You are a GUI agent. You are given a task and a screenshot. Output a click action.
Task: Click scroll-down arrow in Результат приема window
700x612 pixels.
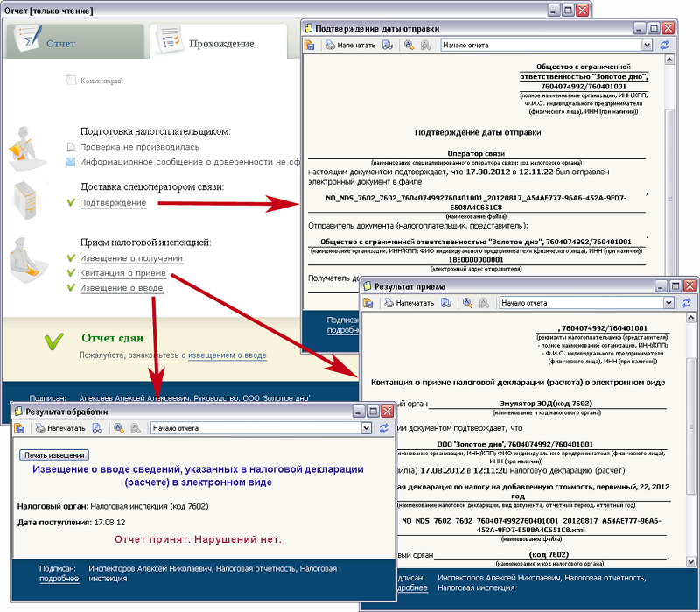[x=690, y=561]
